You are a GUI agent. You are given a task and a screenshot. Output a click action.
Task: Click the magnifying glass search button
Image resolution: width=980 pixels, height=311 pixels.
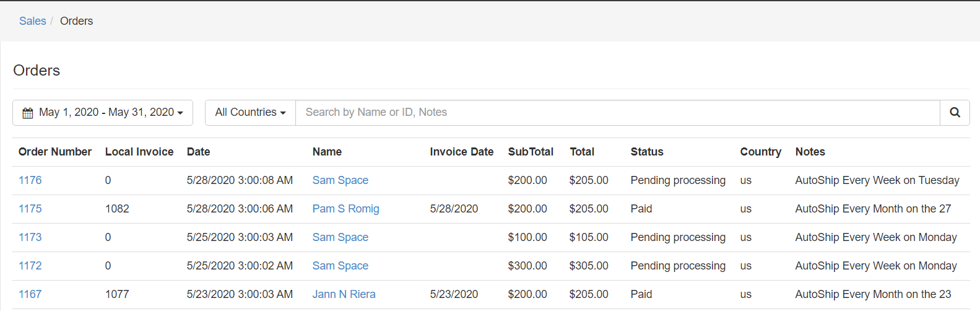(955, 112)
